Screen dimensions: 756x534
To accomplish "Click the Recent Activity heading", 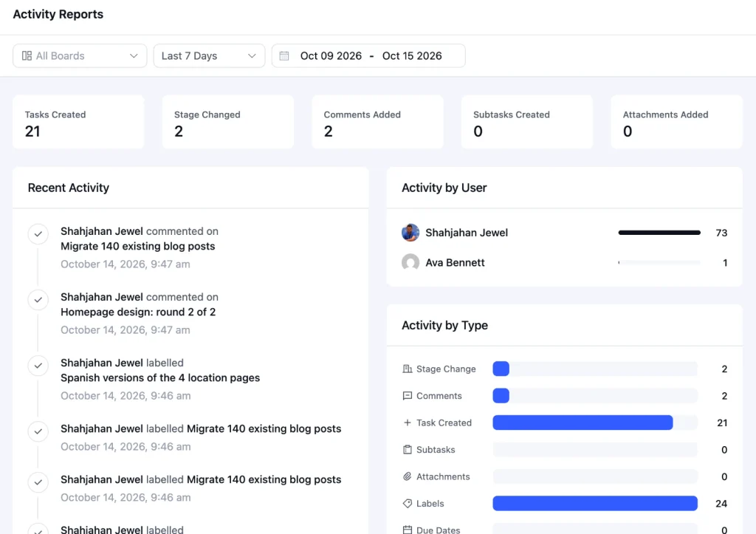I will pos(69,188).
